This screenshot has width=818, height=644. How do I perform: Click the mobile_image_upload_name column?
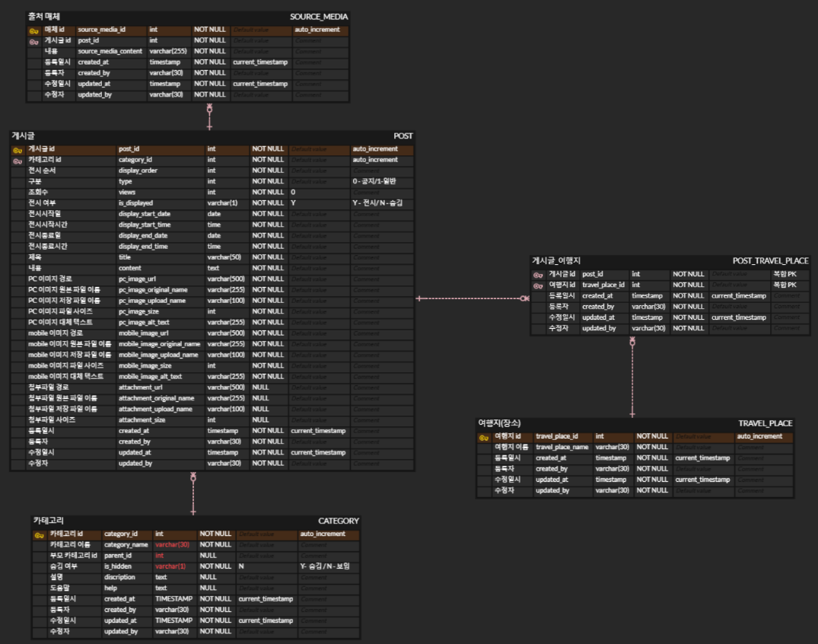pyautogui.click(x=158, y=355)
